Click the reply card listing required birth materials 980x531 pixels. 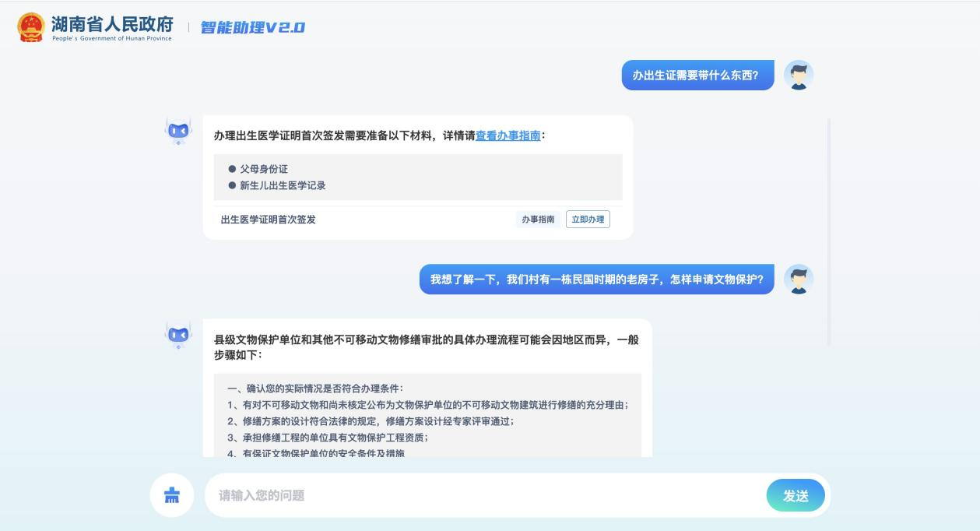point(418,174)
